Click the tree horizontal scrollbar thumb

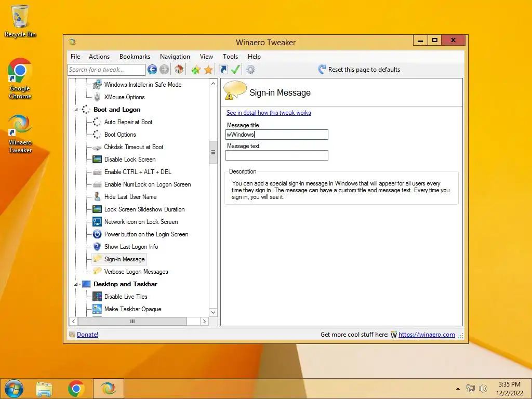coord(132,321)
